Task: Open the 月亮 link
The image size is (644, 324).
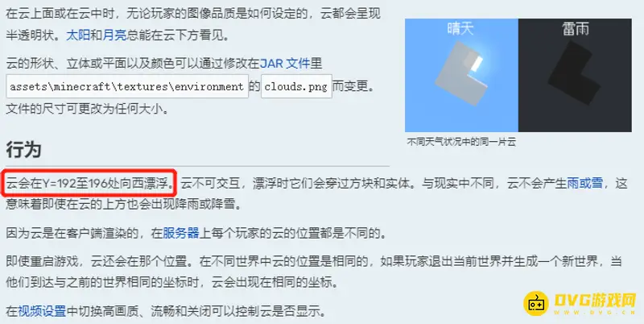Action: point(114,35)
